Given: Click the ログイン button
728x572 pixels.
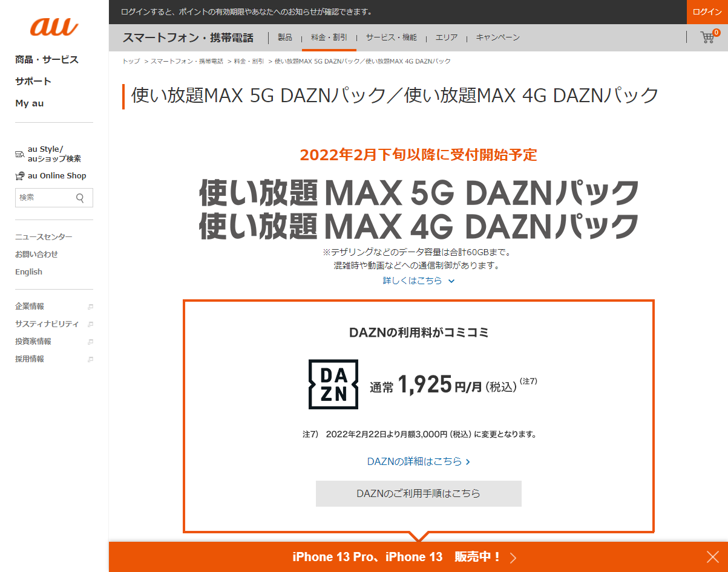Looking at the screenshot, I should click(x=707, y=12).
